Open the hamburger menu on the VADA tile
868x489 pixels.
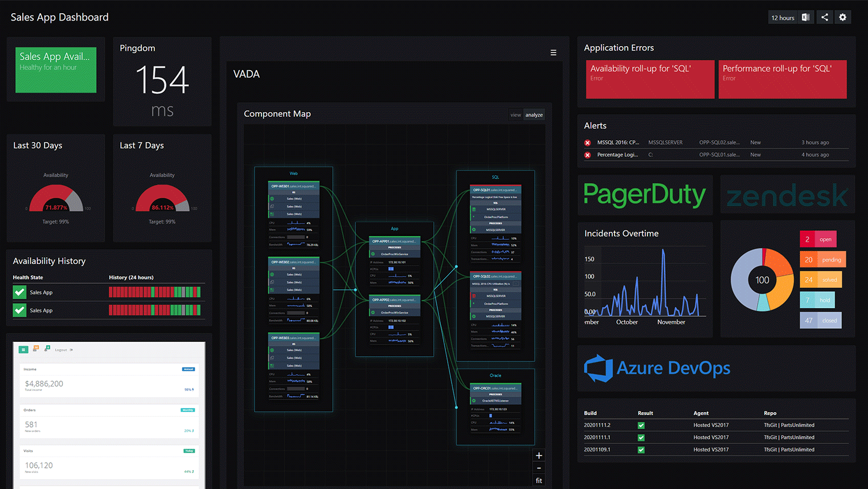coord(553,52)
